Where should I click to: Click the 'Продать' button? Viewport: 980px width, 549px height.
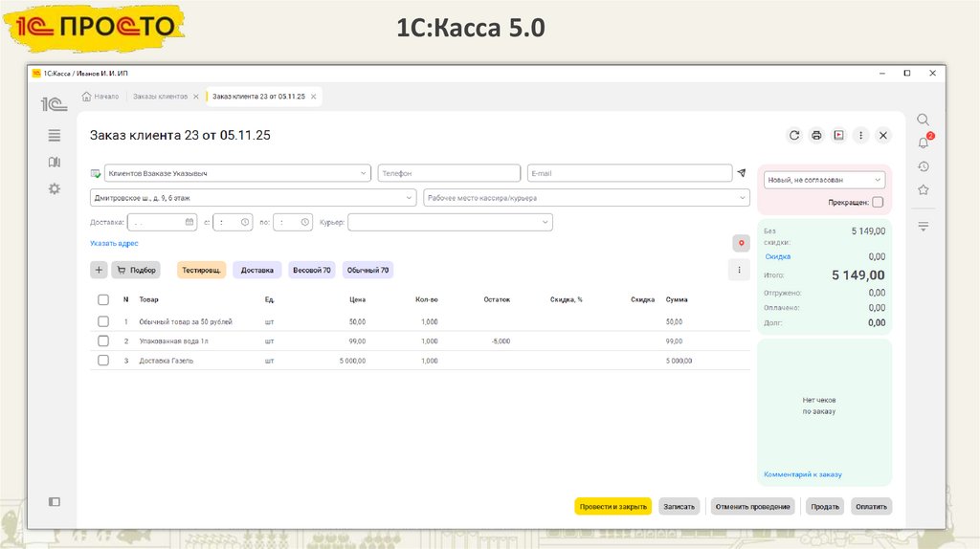pos(825,507)
